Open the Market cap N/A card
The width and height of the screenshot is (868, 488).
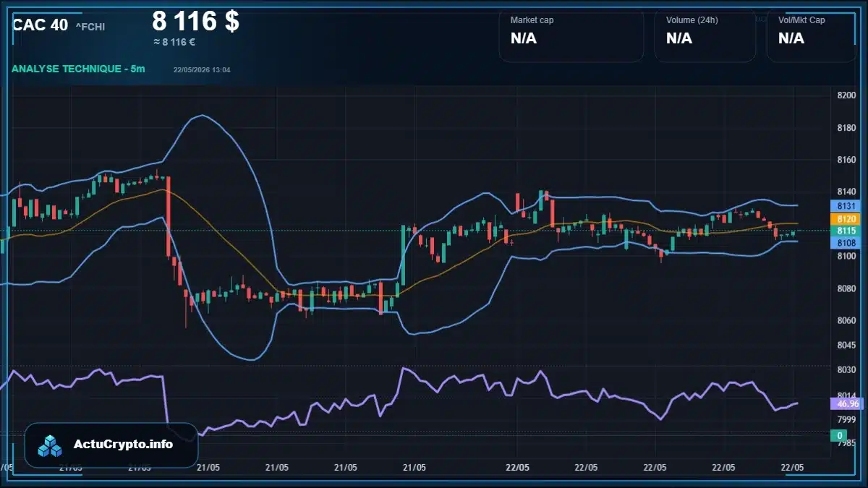(571, 35)
